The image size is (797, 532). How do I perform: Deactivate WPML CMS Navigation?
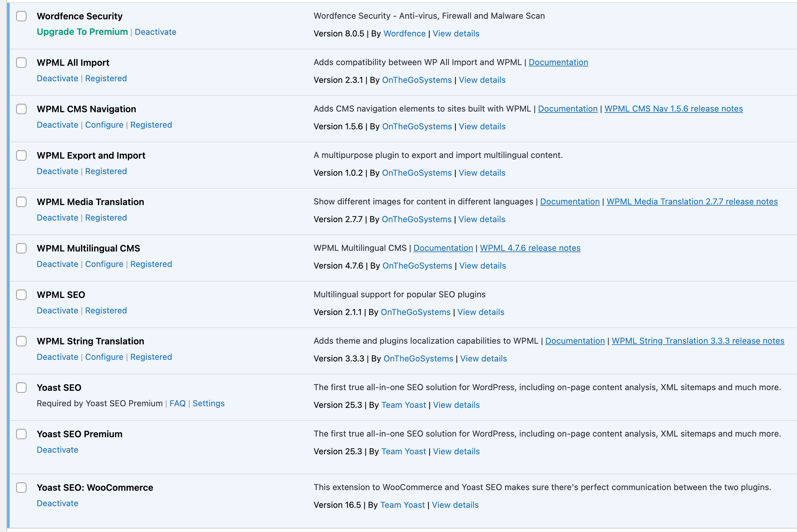tap(57, 125)
